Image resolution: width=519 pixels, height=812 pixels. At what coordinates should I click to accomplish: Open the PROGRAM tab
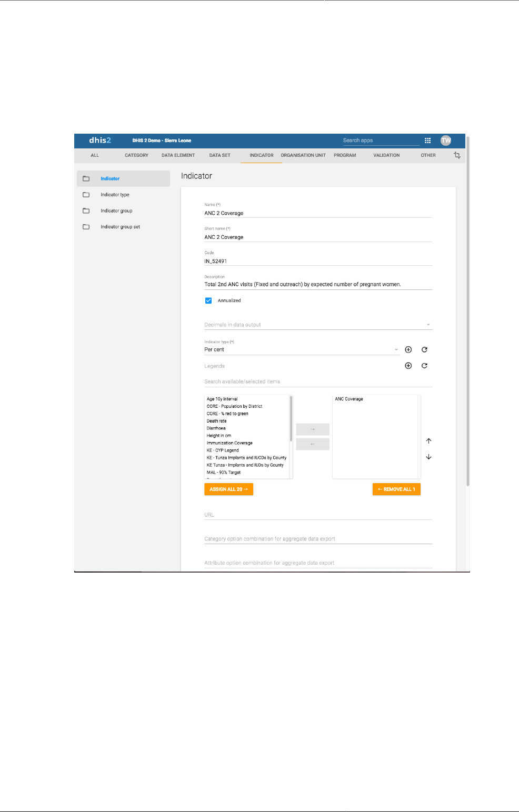(345, 155)
